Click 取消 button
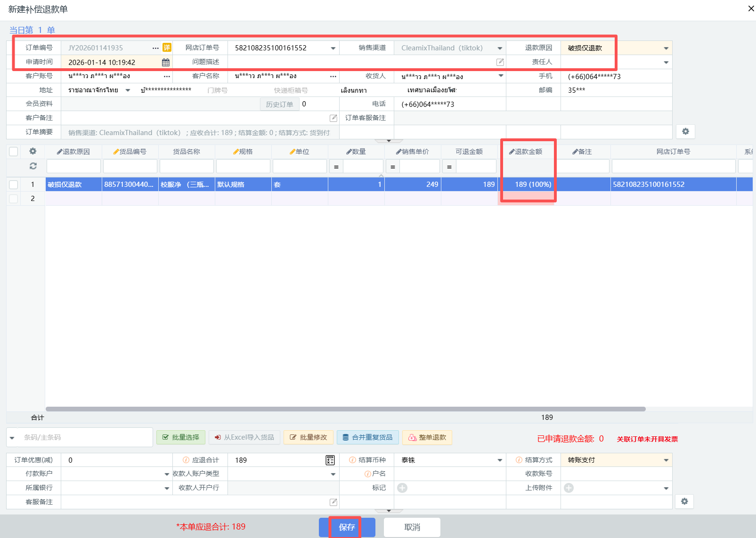756x538 pixels. (x=412, y=527)
